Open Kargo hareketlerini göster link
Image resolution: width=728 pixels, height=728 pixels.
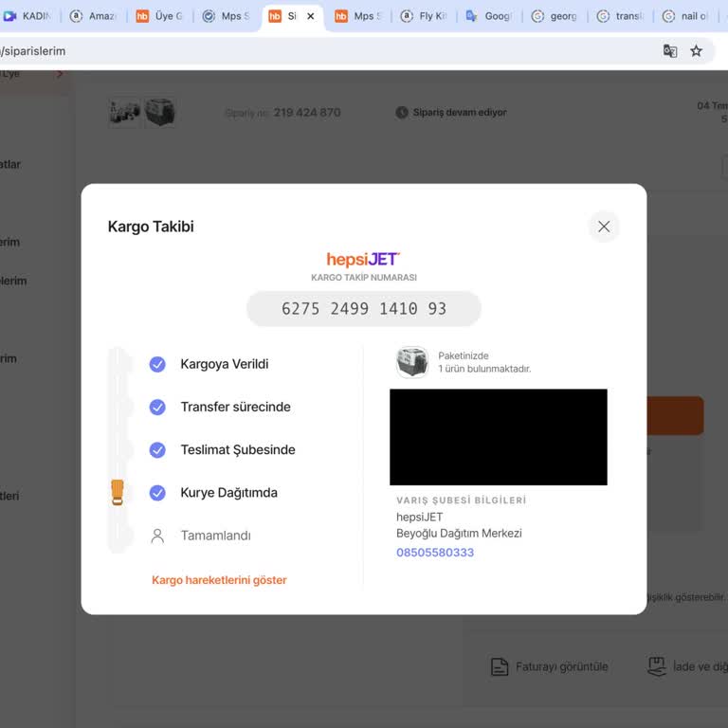[x=219, y=580]
